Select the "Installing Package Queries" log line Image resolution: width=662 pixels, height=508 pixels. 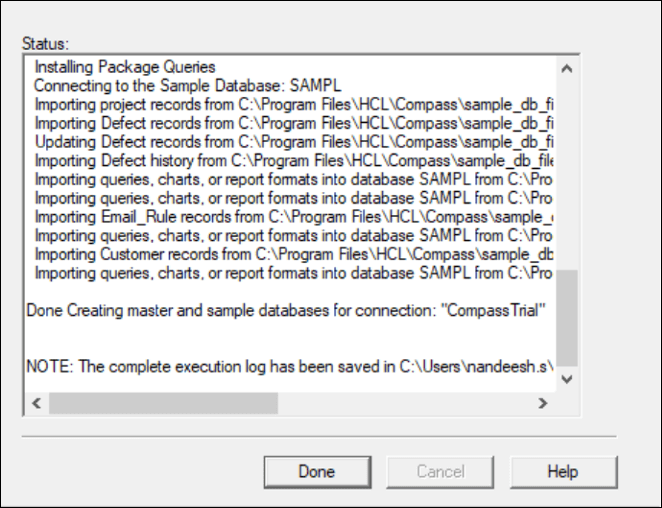tap(125, 67)
